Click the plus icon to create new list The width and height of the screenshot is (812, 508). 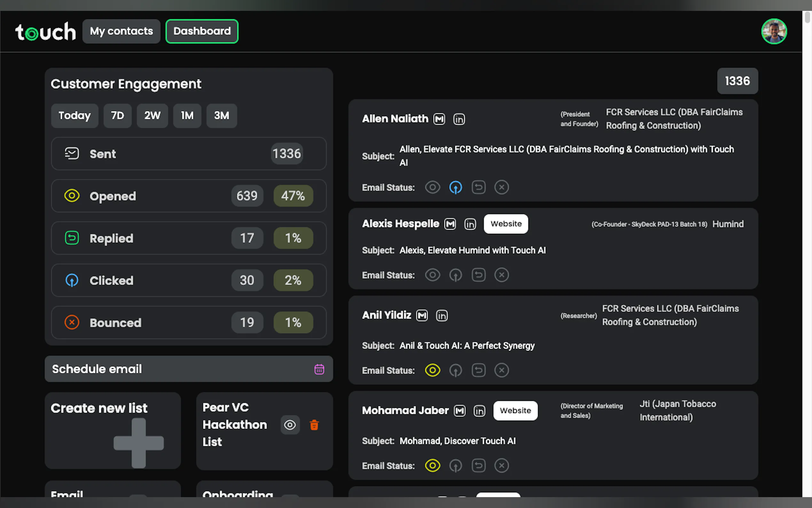click(x=139, y=443)
